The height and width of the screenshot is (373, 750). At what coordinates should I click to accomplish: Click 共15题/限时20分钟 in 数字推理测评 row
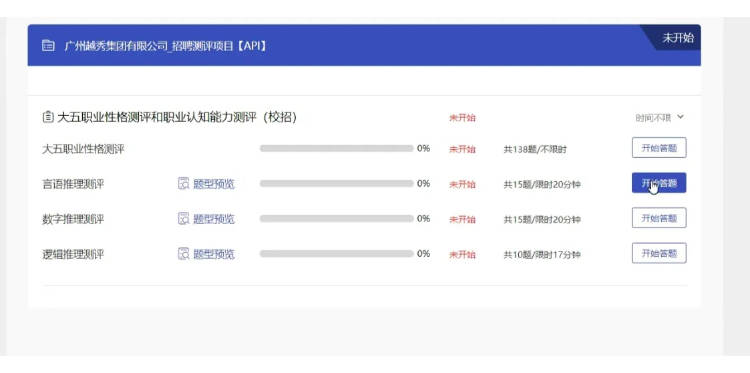(x=542, y=220)
